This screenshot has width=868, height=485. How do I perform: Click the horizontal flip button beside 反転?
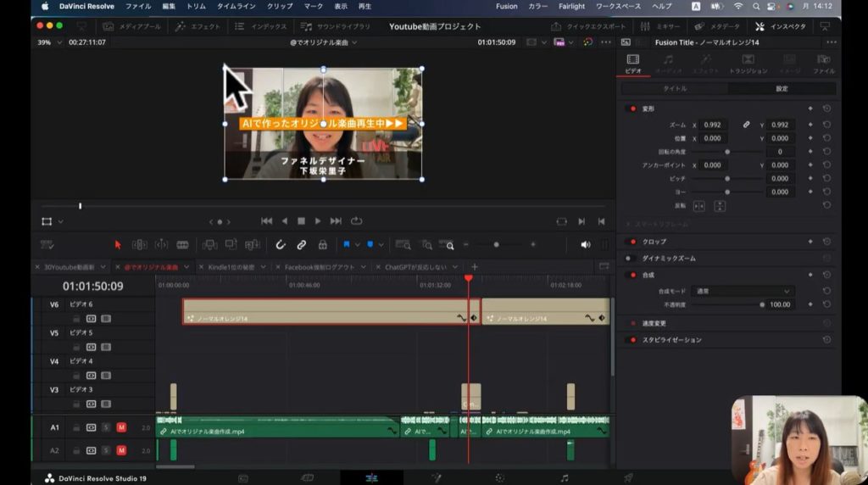coord(699,206)
